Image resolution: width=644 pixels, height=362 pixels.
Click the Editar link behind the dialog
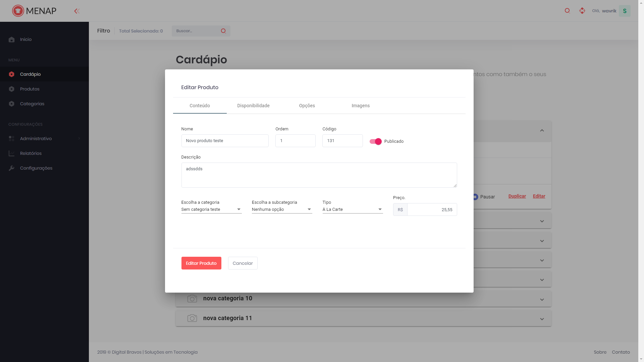pos(539,196)
